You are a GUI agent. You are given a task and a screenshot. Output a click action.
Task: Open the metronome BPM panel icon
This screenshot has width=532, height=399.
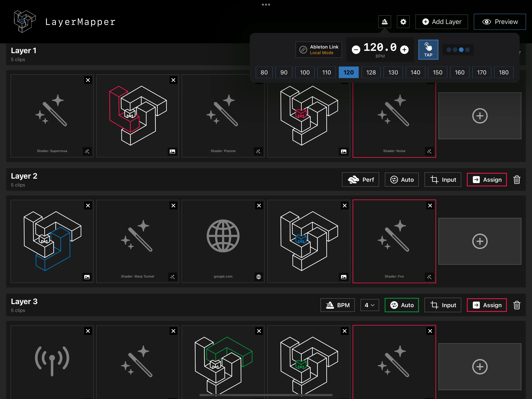tap(384, 22)
